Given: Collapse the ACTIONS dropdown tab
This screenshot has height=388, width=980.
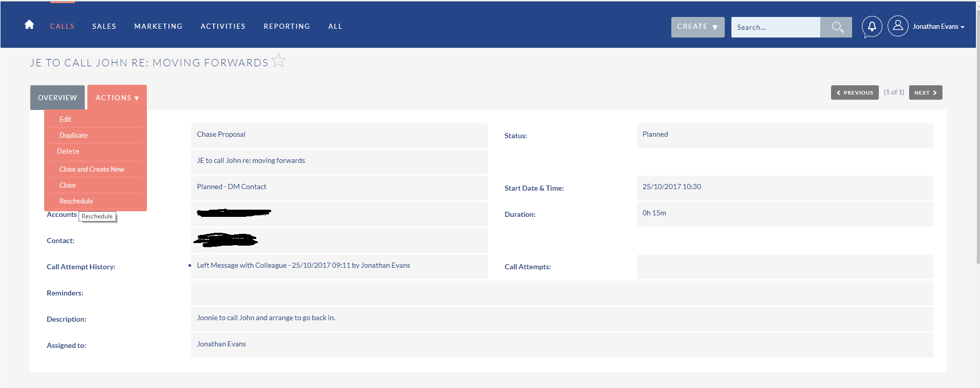Looking at the screenshot, I should click(117, 98).
